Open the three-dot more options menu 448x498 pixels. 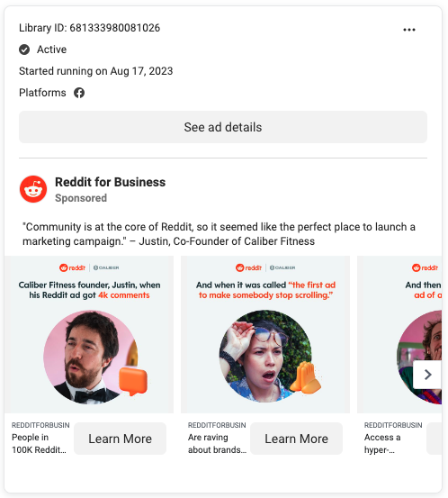(x=409, y=30)
